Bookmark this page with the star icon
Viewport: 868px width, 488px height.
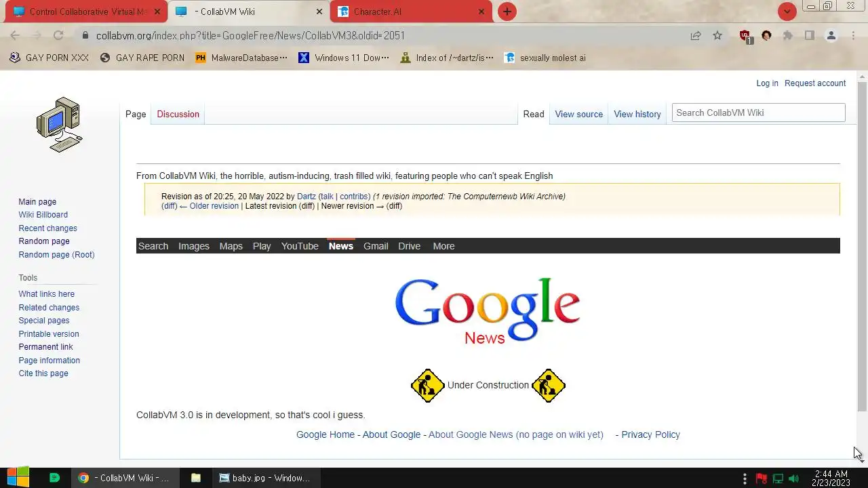717,35
